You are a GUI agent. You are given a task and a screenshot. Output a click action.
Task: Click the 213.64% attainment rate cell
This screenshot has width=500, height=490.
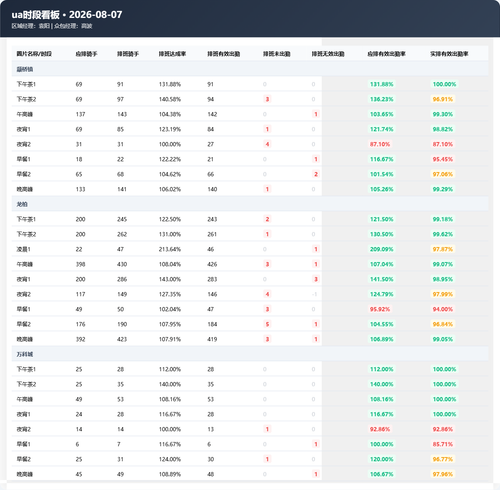pyautogui.click(x=170, y=249)
